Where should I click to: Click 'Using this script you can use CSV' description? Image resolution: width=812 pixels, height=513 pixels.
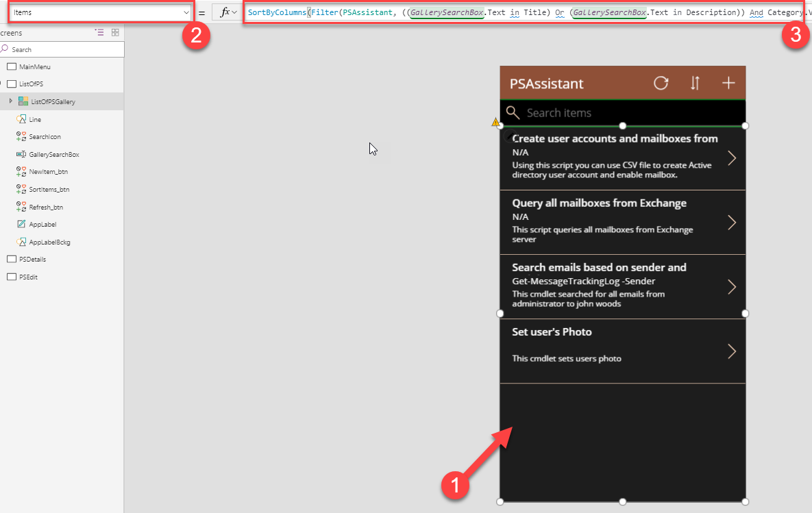coord(612,170)
